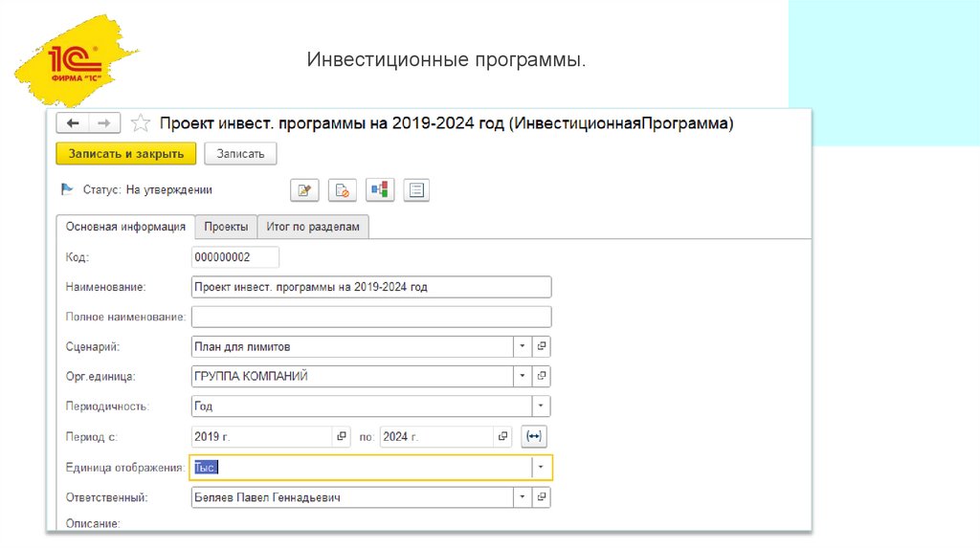Click the period range selection button
Screen dimensions: 980x549
coord(534,437)
